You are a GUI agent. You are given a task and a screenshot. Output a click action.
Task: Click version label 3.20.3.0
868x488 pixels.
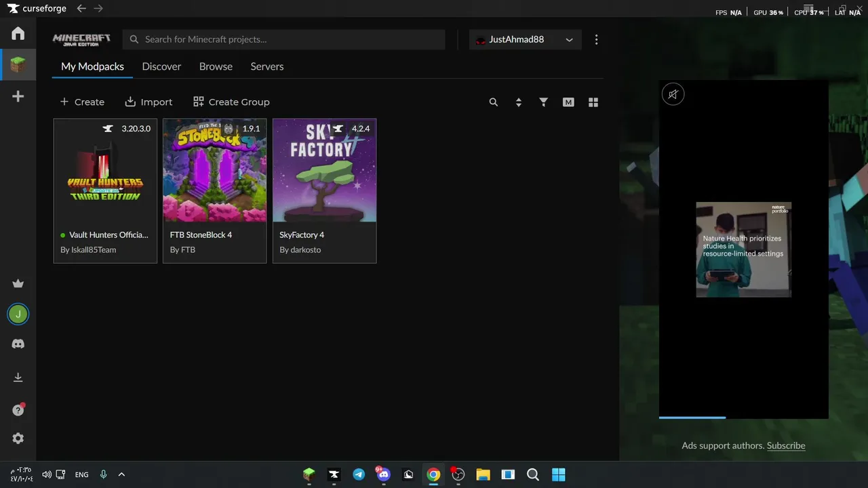pos(136,129)
